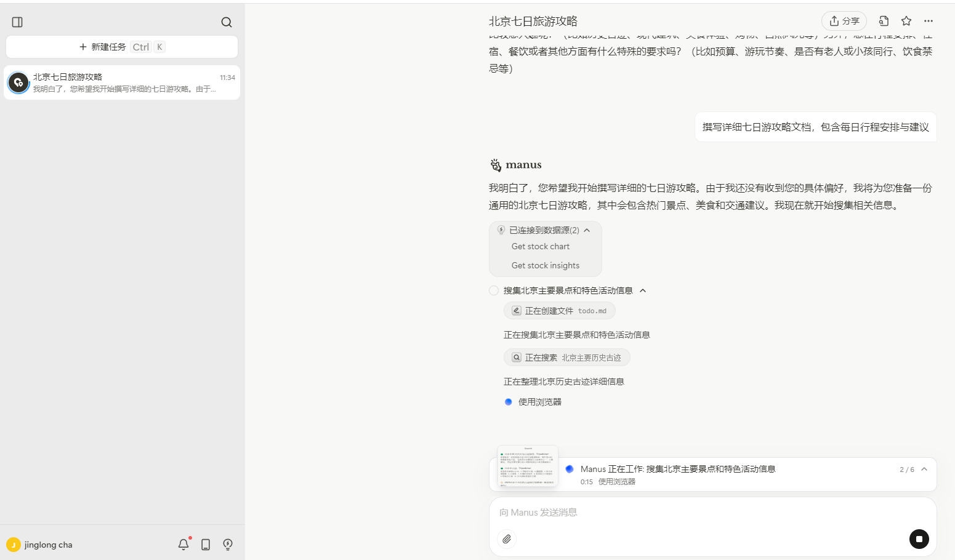Open notifications with the bell icon
The image size is (955, 560).
coord(183,544)
